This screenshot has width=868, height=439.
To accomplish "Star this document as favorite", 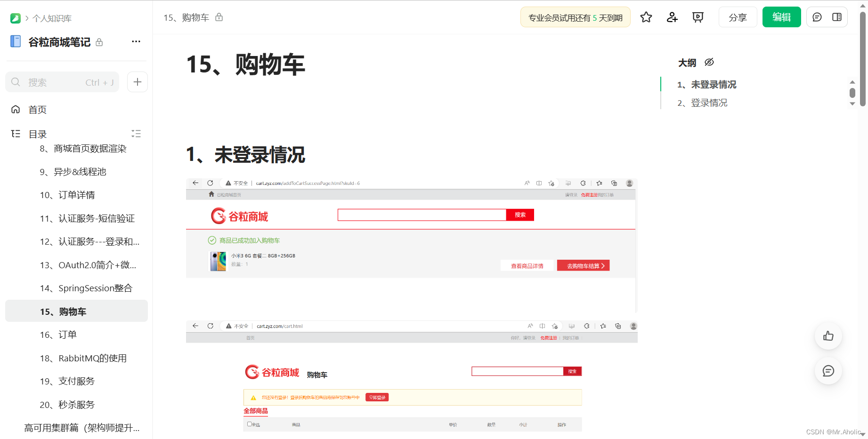I will click(x=646, y=17).
